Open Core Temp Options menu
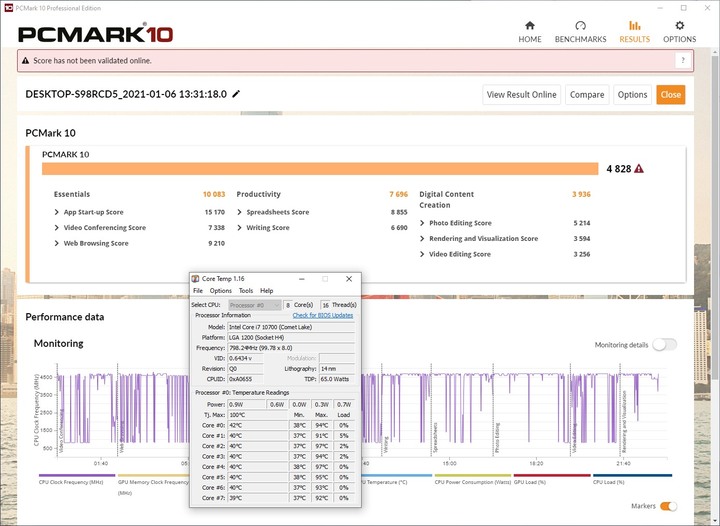Viewport: 720px width, 526px height. click(x=220, y=291)
